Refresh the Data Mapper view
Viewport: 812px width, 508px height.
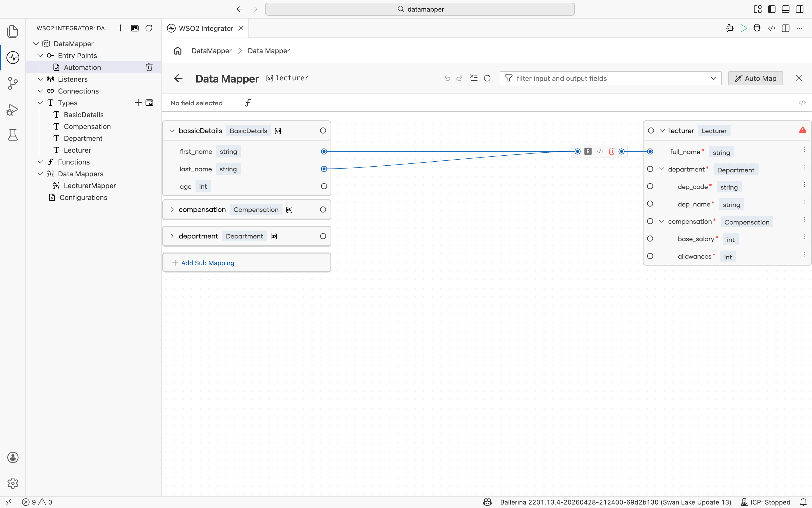coord(487,78)
